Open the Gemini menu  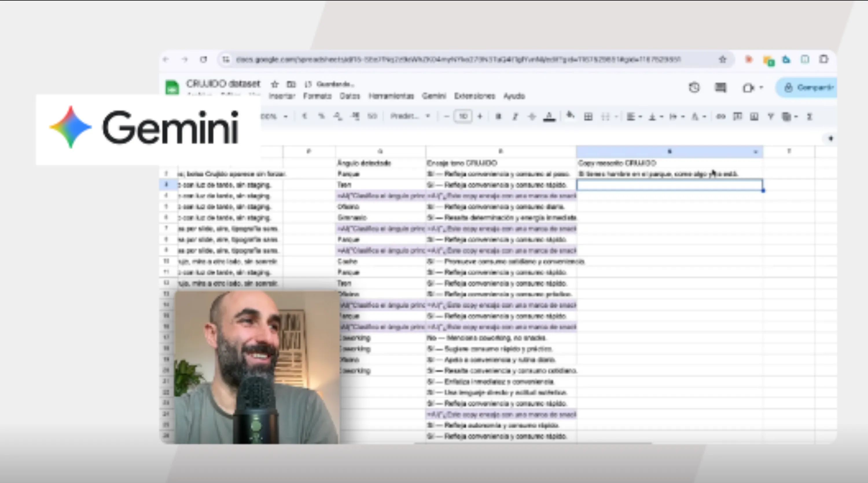[x=434, y=96]
